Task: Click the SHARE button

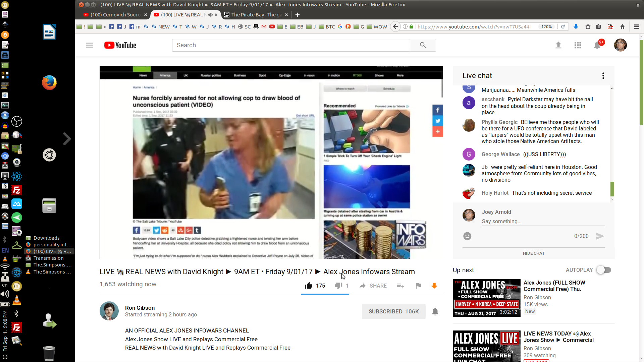Action: pyautogui.click(x=373, y=286)
